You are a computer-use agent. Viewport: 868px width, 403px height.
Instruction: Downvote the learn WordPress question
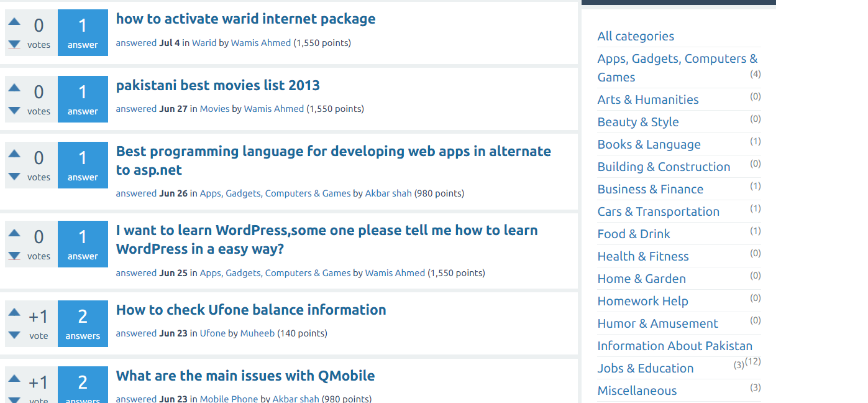click(14, 256)
